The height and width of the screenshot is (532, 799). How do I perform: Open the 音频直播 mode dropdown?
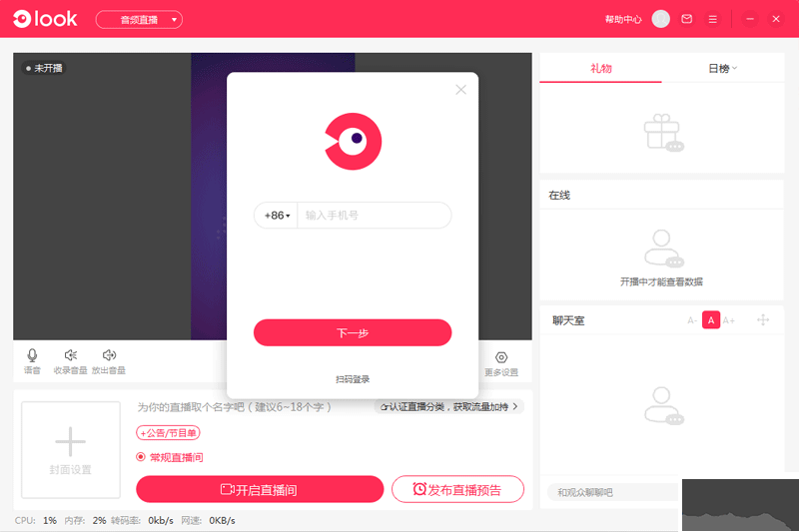point(139,19)
